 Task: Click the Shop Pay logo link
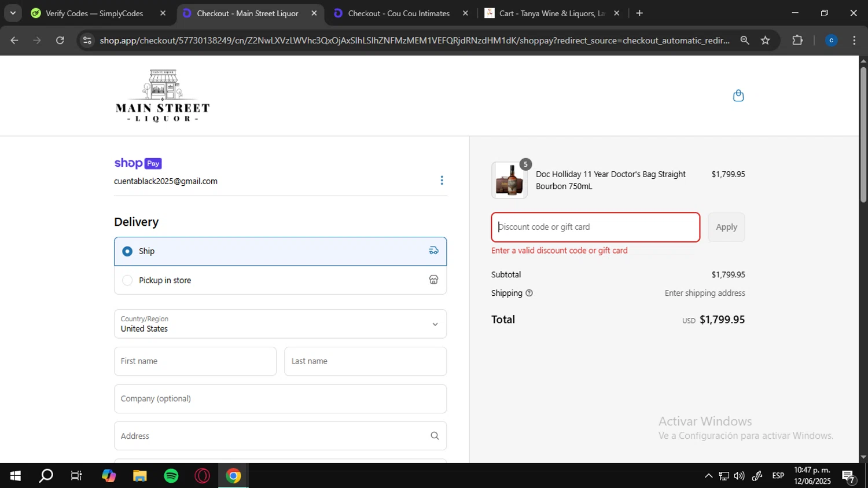138,163
